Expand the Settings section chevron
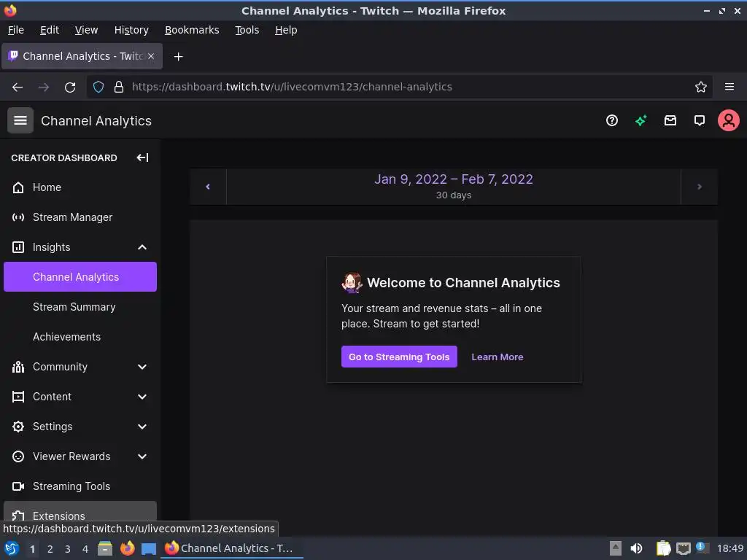Viewport: 747px width, 560px height. [142, 427]
